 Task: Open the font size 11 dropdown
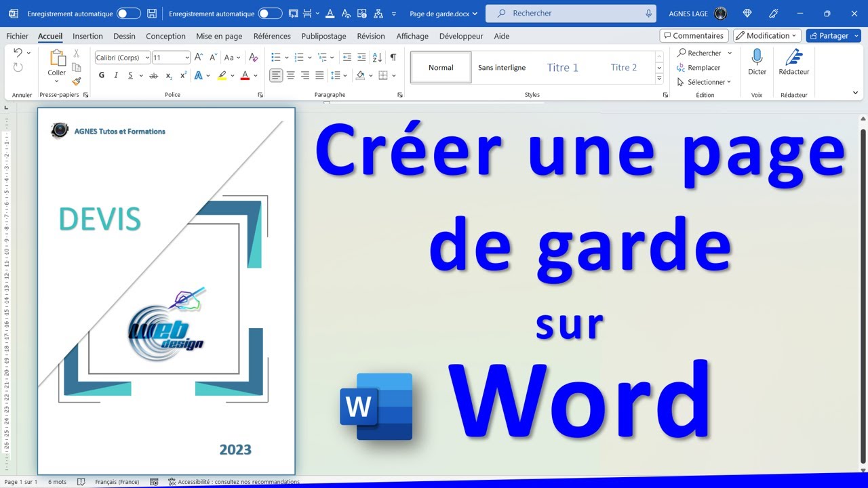pyautogui.click(x=187, y=58)
